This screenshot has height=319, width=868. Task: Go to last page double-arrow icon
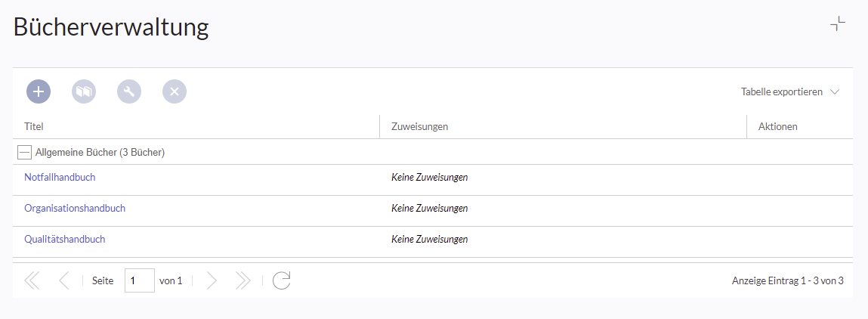click(x=242, y=280)
